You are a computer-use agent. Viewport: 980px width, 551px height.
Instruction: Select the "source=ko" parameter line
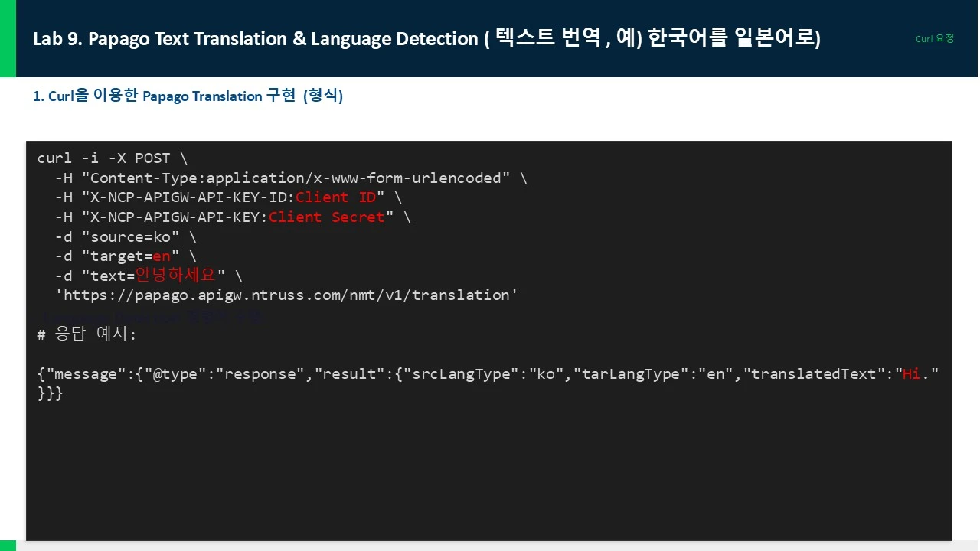point(126,237)
